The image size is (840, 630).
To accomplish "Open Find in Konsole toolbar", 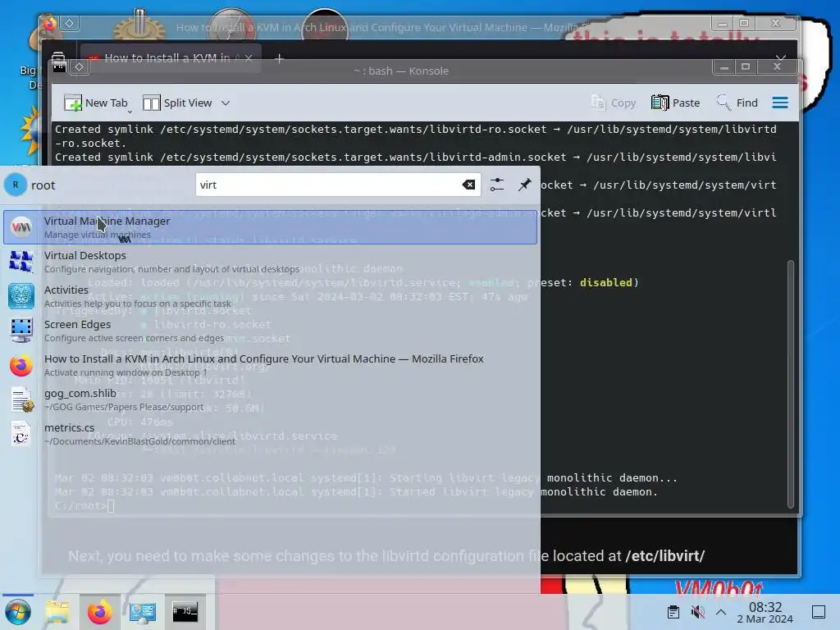I will pos(737,103).
